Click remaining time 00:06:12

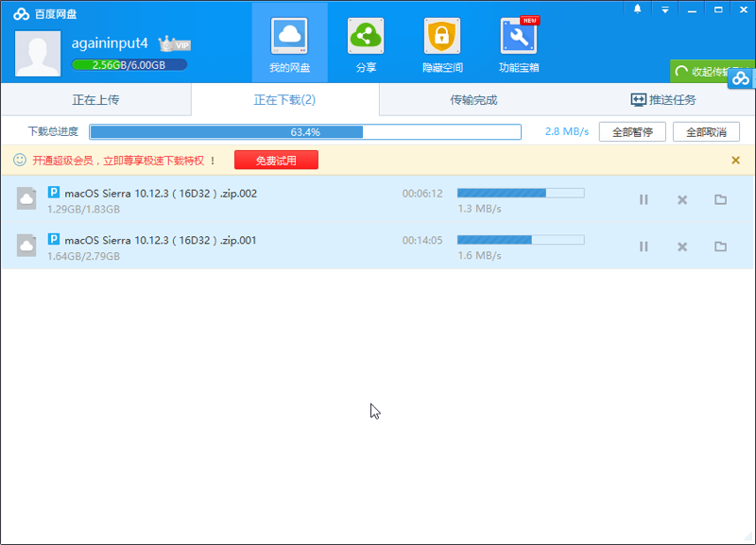(422, 194)
